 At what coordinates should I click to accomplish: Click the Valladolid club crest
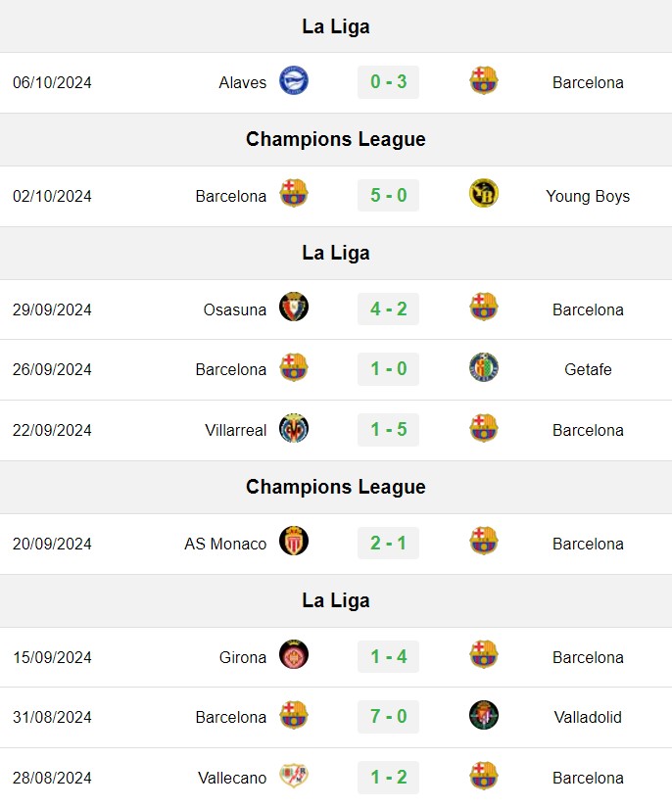click(x=484, y=715)
